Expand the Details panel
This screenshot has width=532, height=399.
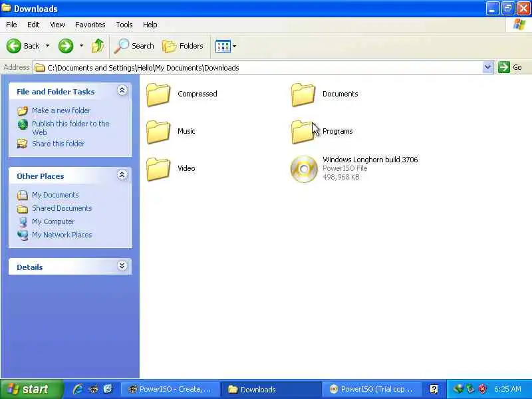point(122,265)
